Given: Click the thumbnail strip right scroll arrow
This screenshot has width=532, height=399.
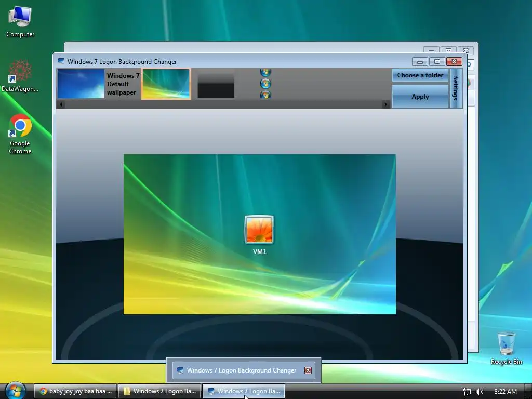Looking at the screenshot, I should click(x=385, y=104).
